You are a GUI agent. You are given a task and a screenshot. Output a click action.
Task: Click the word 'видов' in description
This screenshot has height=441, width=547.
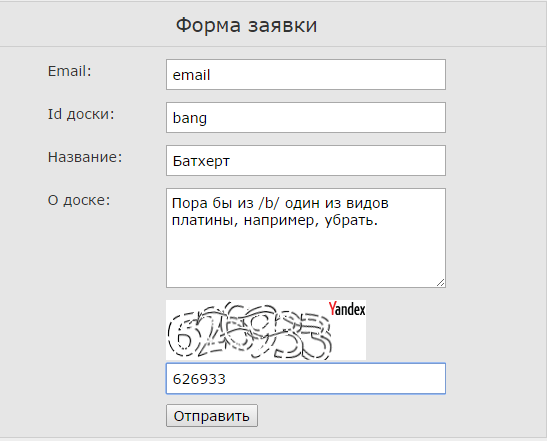367,203
